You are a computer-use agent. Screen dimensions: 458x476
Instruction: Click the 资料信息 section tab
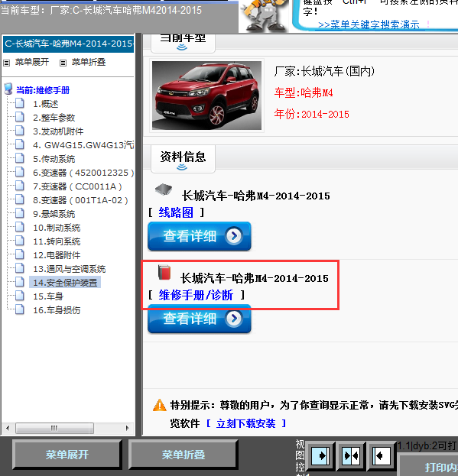coord(183,159)
